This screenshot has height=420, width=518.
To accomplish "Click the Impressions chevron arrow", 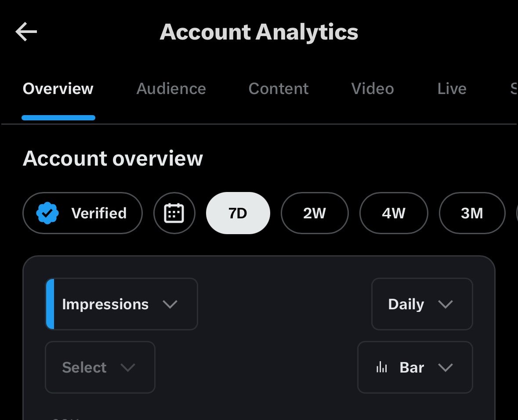I will click(170, 304).
